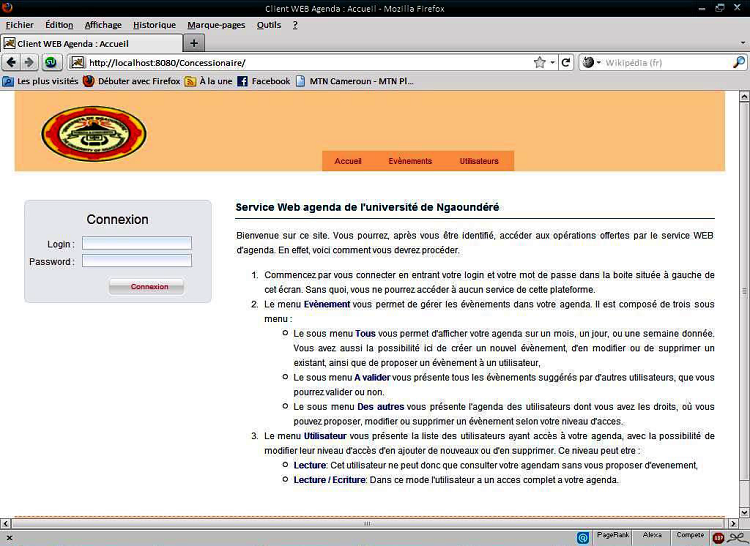Click the university logo in the banner
The height and width of the screenshot is (546, 750).
click(94, 134)
